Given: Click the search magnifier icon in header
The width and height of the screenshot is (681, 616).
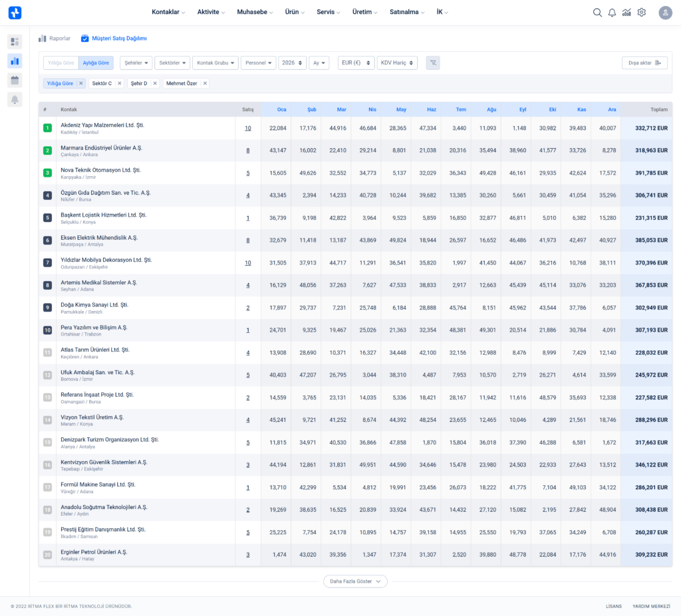Looking at the screenshot, I should 597,13.
